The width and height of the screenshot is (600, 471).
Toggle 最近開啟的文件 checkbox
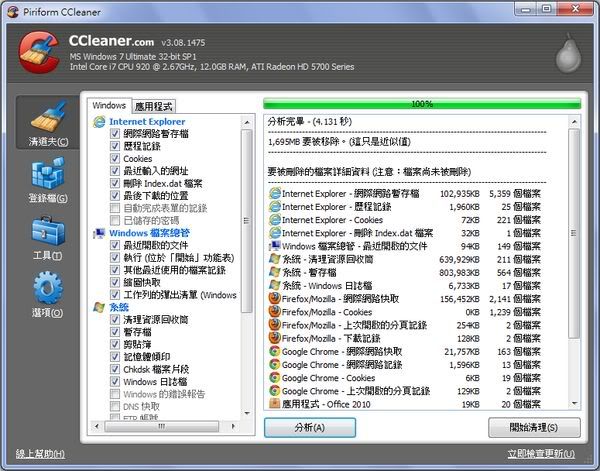(x=114, y=245)
